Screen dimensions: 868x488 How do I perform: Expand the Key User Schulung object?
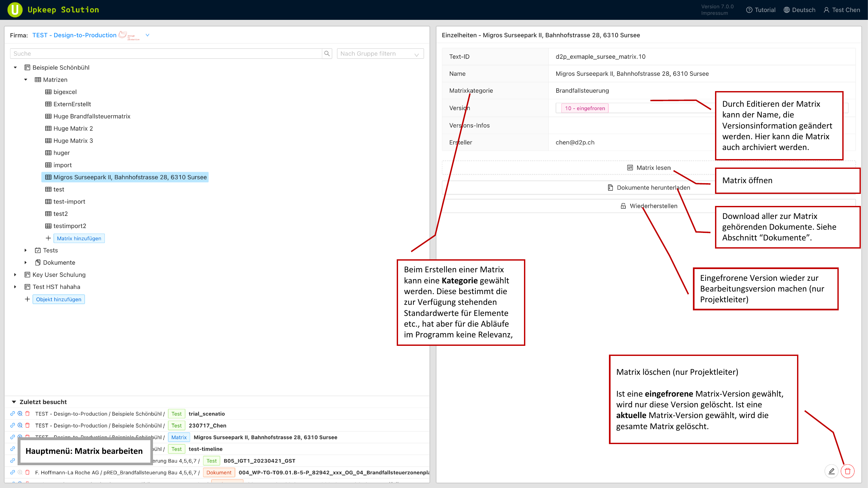15,275
